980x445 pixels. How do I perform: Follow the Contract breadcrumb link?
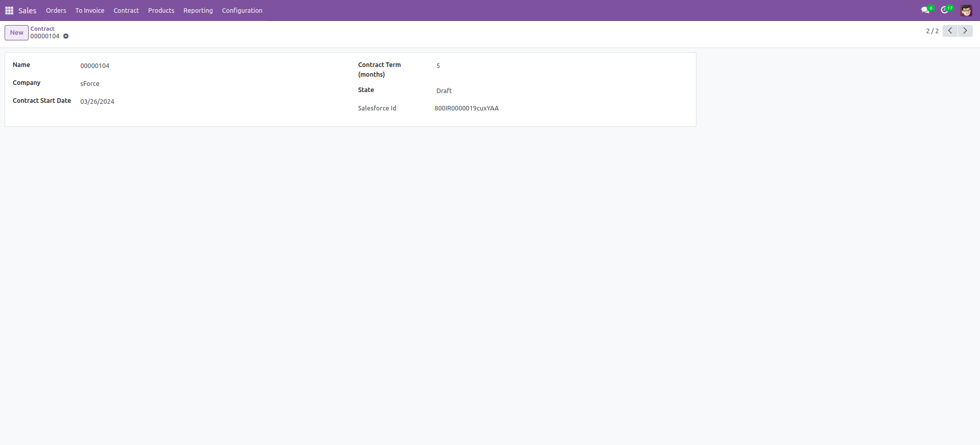42,29
